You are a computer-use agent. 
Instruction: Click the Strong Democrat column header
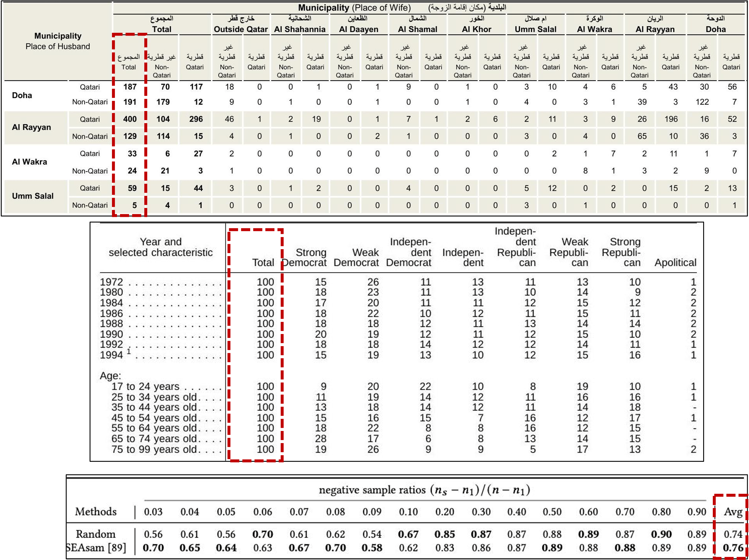click(x=305, y=257)
